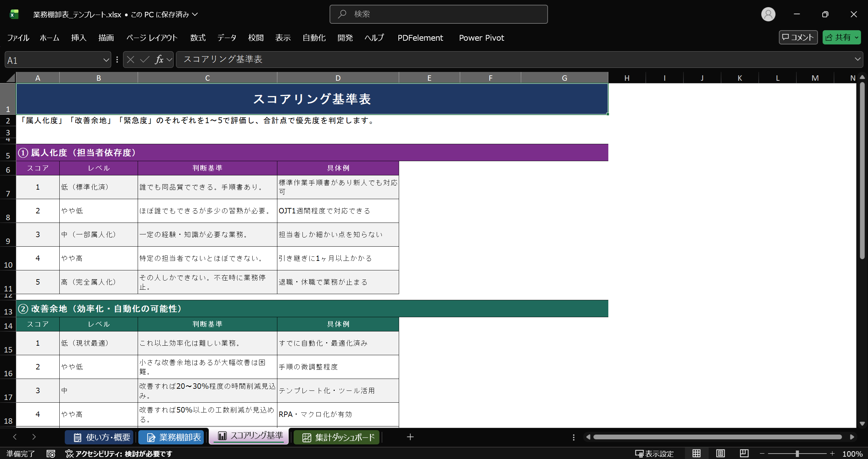This screenshot has height=459, width=868.
Task: Switch to Page Layout view
Action: click(x=720, y=453)
